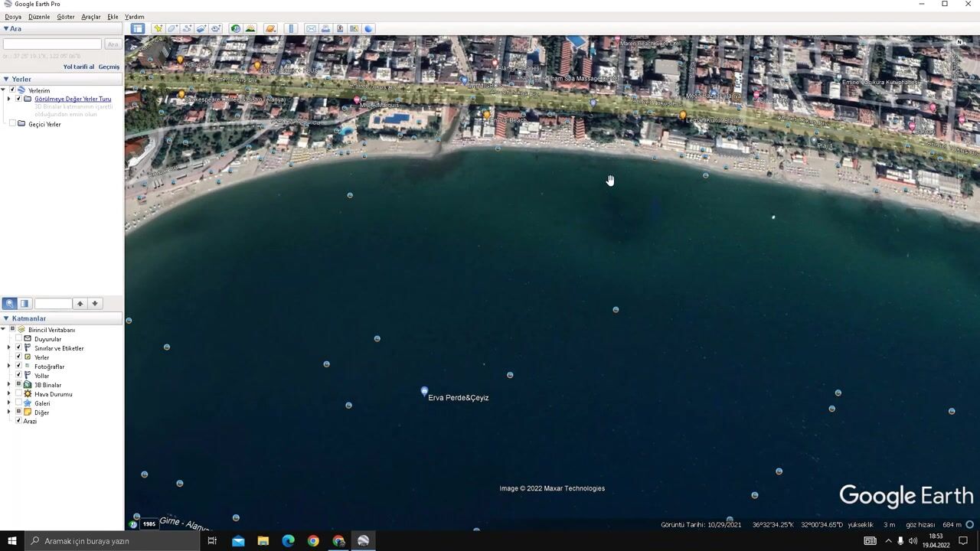Uncheck the Yollar layer checkbox

[x=18, y=376]
